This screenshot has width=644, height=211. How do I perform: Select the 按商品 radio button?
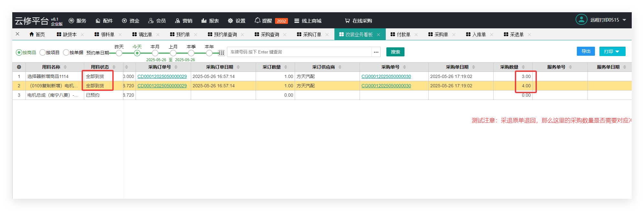point(19,53)
